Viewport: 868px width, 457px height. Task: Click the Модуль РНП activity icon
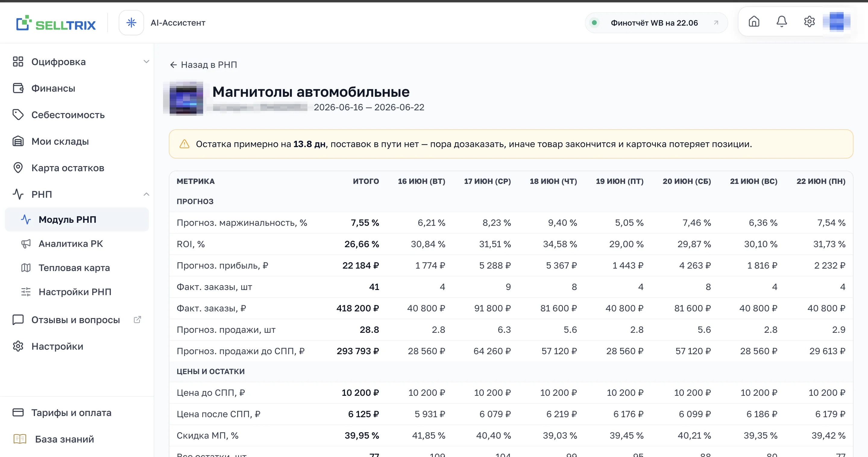point(26,219)
